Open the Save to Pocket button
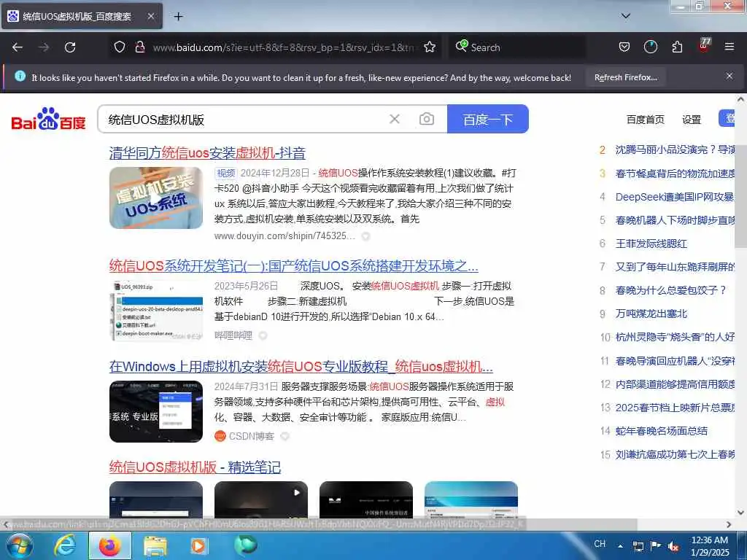 (624, 47)
